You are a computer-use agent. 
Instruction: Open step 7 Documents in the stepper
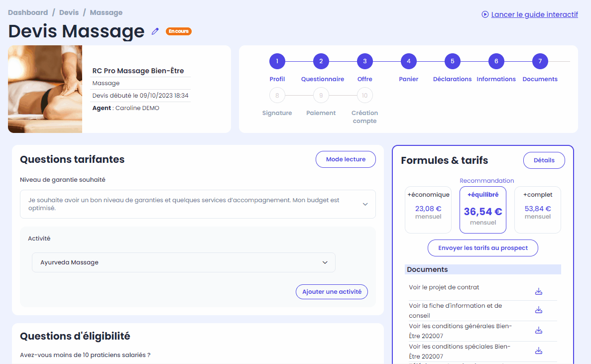point(540,61)
